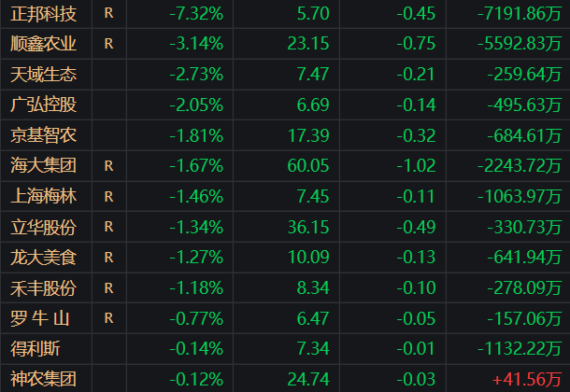
Task: Select stock name 得利斯
Action: (x=36, y=349)
